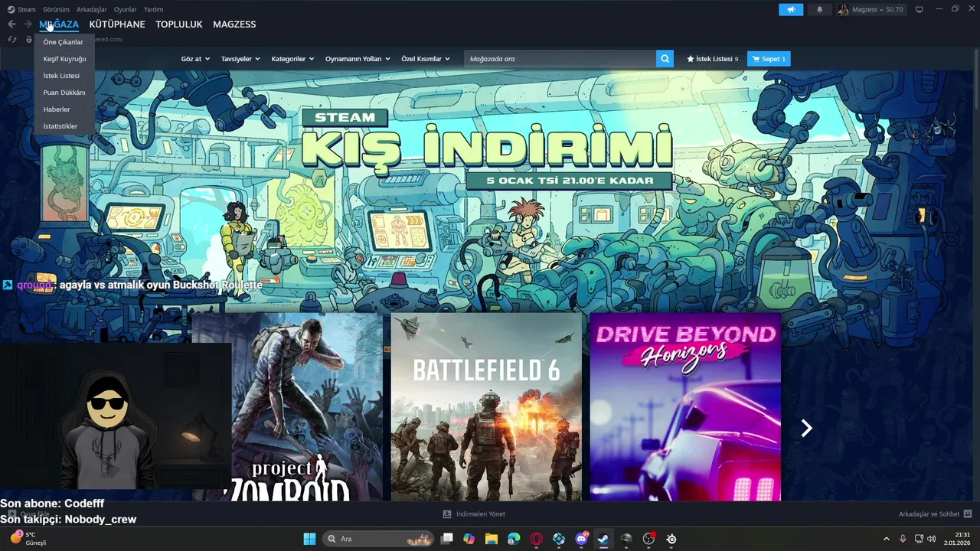Open PUBG helmet icon in taskbar

coord(626,539)
